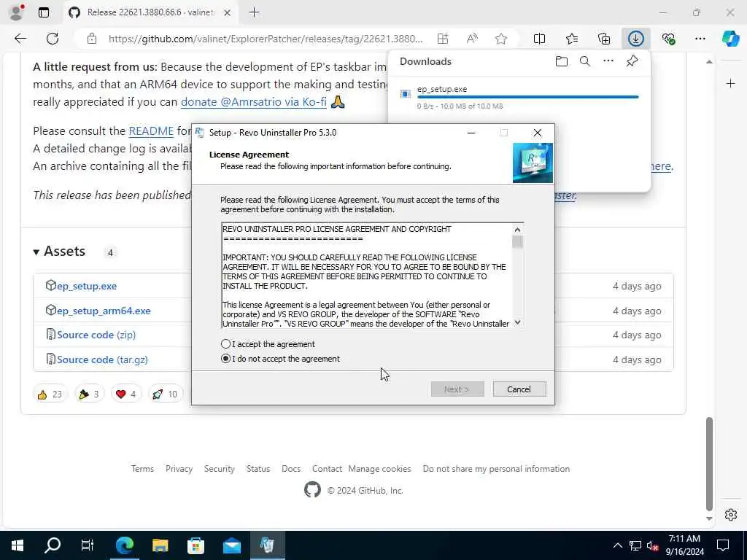
Task: Open the browser profile icon
Action: (16, 12)
